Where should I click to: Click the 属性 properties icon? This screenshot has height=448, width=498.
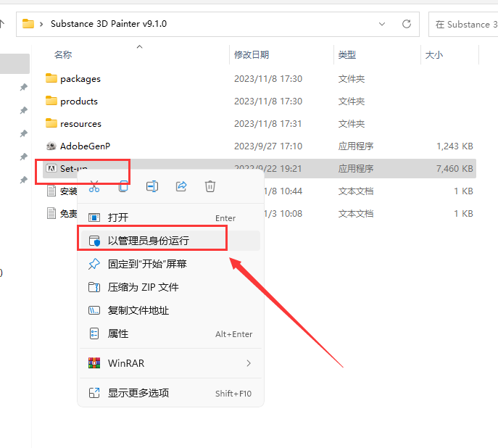click(94, 333)
